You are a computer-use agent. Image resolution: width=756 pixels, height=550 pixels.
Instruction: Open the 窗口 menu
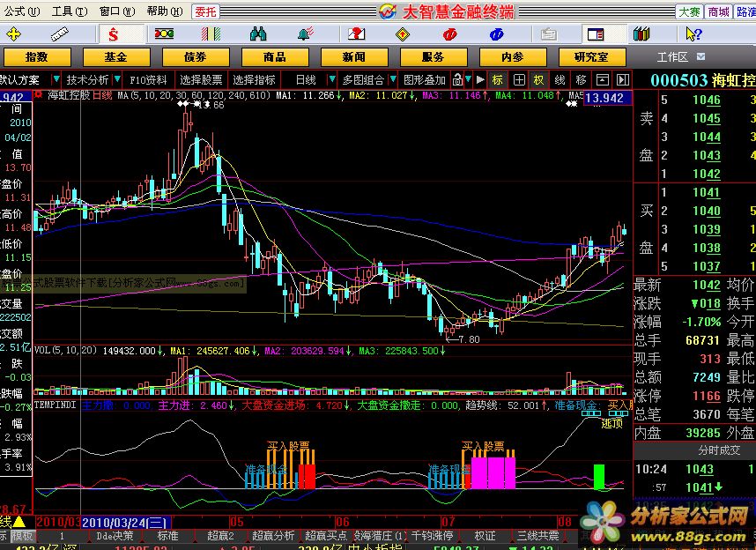117,11
